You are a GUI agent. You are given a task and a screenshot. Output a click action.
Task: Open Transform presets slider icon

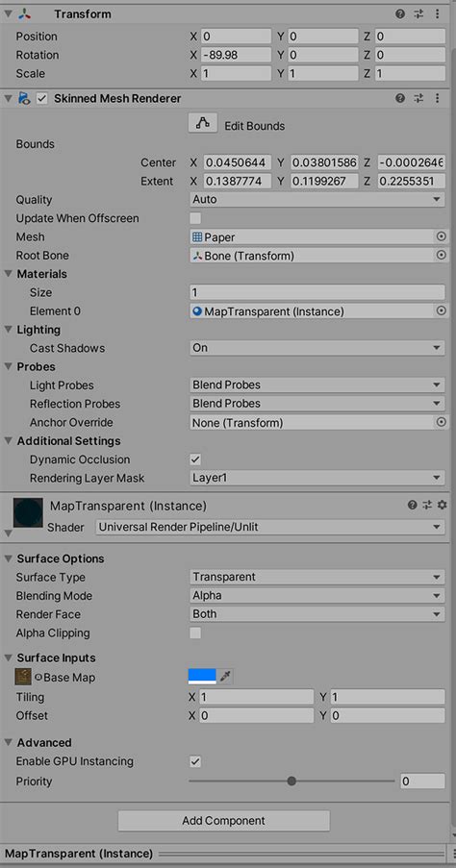(x=418, y=13)
